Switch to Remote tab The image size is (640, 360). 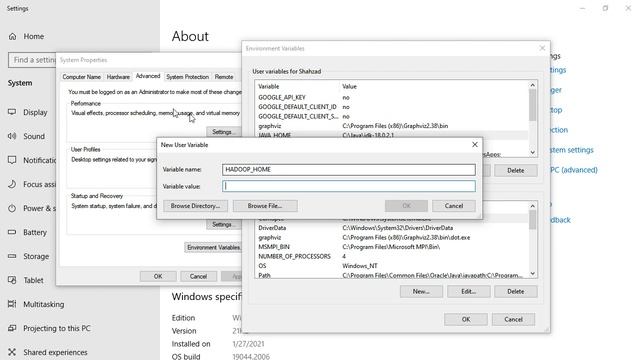coord(224,77)
